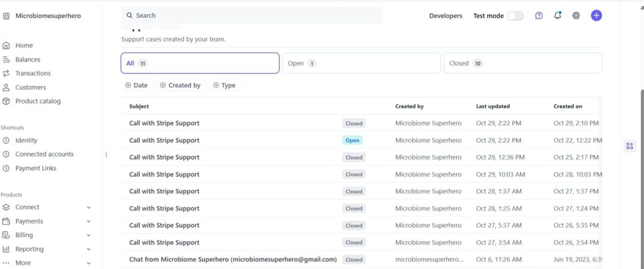
Task: Click the search magnifier icon
Action: (x=129, y=16)
